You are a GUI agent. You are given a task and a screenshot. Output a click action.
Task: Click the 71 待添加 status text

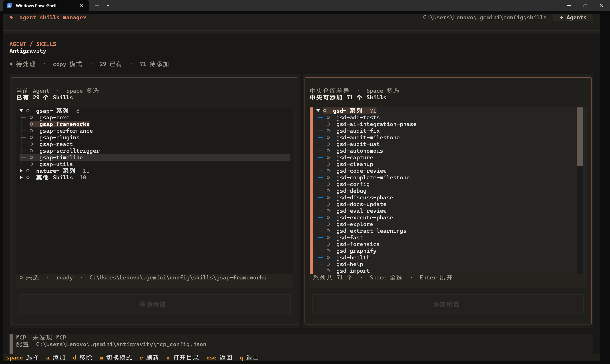pos(154,64)
